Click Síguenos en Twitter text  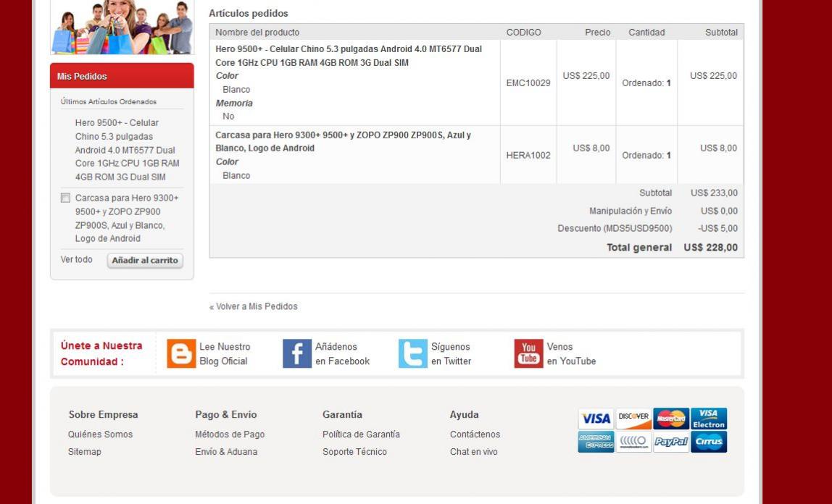coord(451,353)
